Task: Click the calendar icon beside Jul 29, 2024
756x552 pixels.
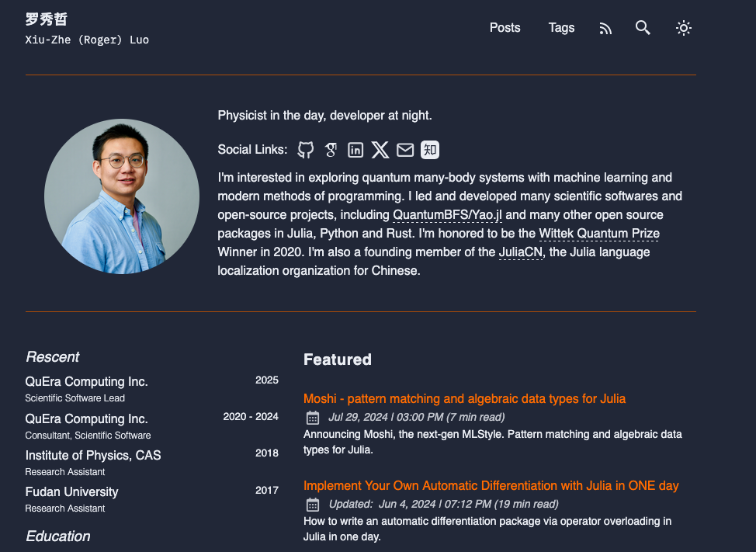Action: (x=313, y=418)
